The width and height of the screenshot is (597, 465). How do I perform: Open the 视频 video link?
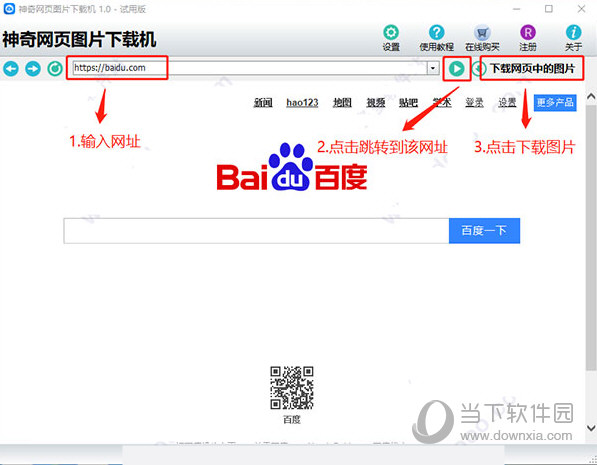tap(375, 102)
